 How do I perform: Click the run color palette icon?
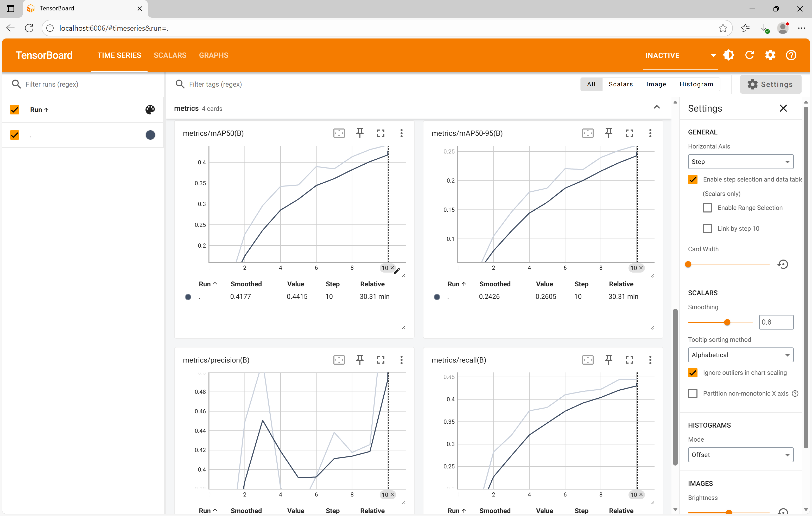(x=150, y=109)
